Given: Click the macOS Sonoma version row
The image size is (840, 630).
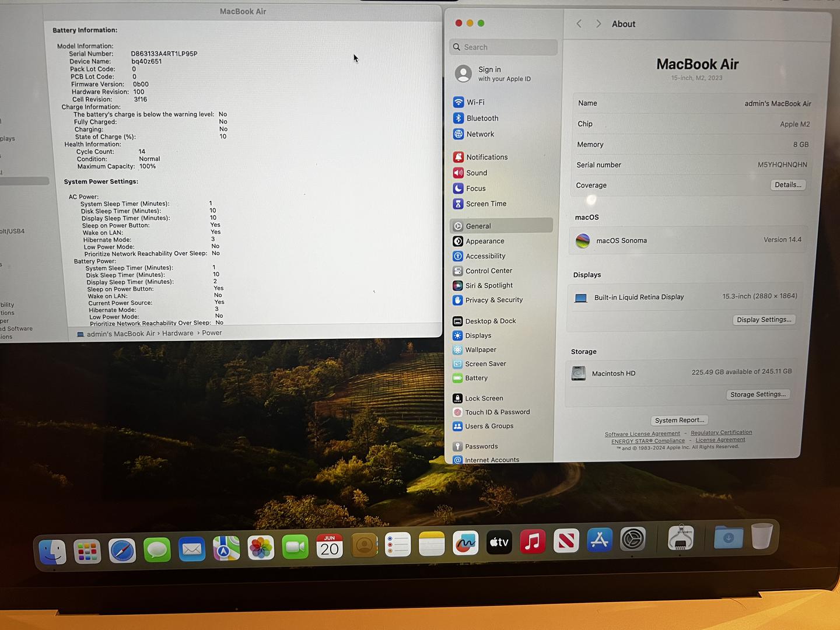Looking at the screenshot, I should point(688,240).
